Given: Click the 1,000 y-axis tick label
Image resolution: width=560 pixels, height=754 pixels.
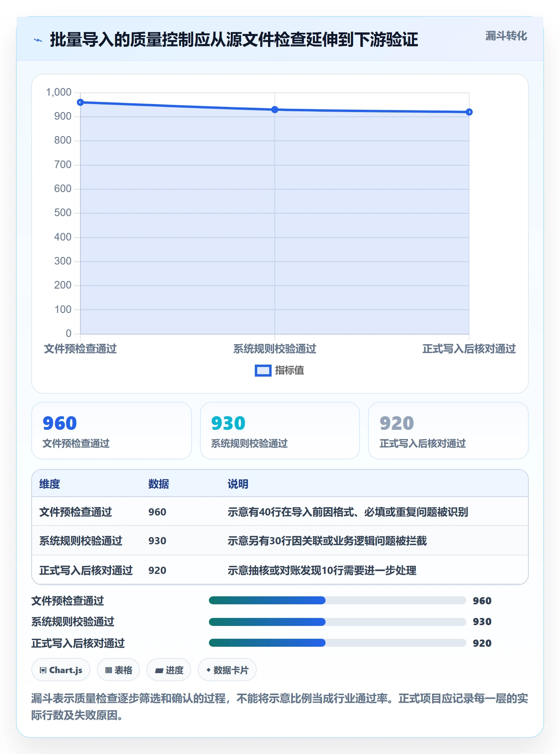Looking at the screenshot, I should (59, 92).
